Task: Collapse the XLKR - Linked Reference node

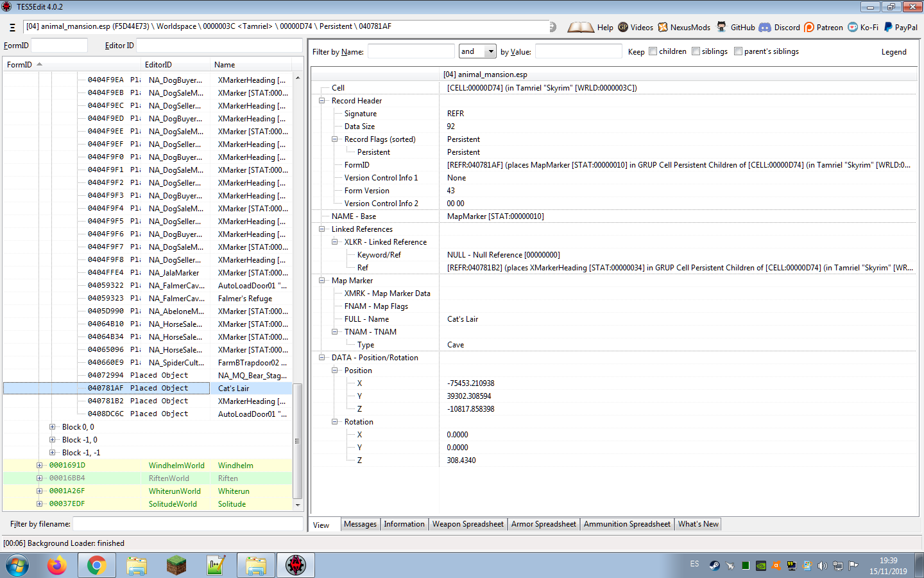Action: coord(335,242)
